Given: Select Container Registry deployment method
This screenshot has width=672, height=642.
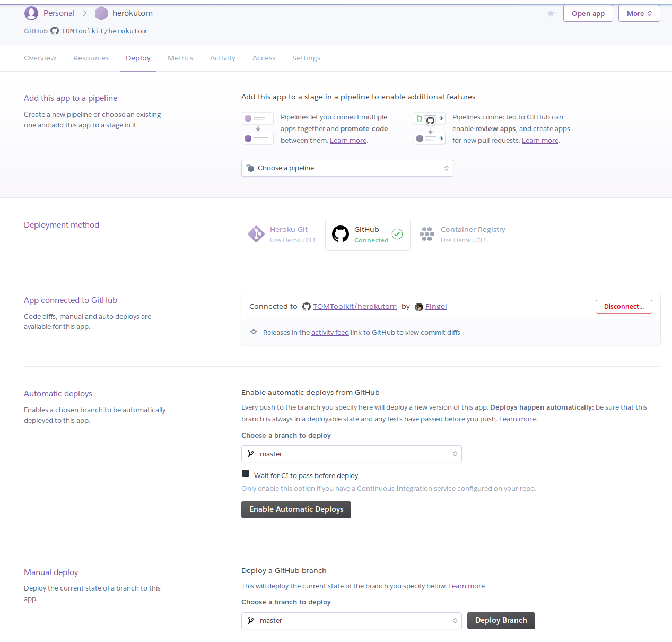Looking at the screenshot, I should coord(462,235).
